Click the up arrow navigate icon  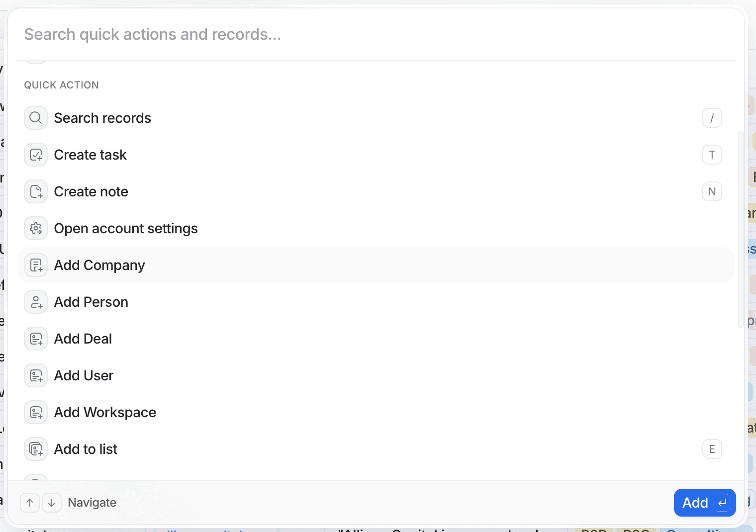pos(29,503)
